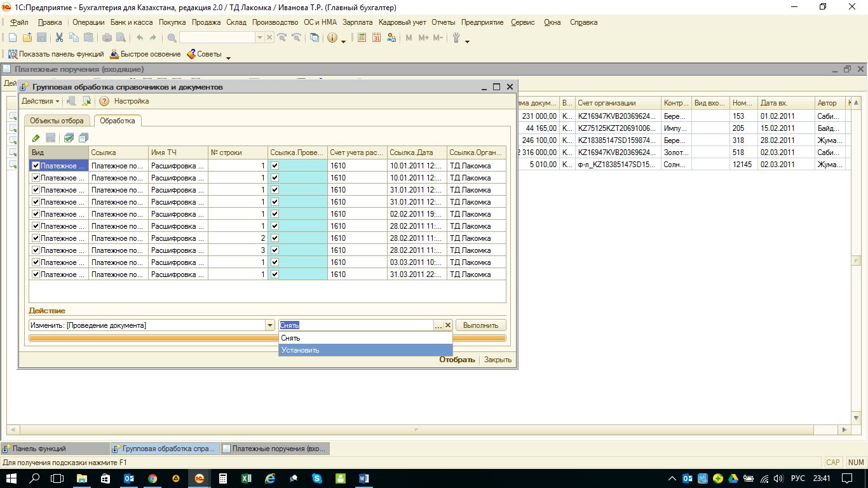Open Word from the Windows taskbar

(364, 478)
